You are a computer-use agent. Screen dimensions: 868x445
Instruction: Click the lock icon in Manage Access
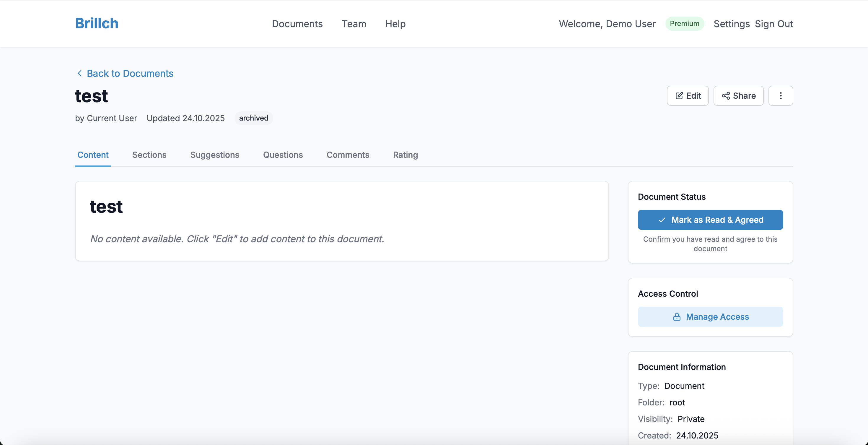677,317
